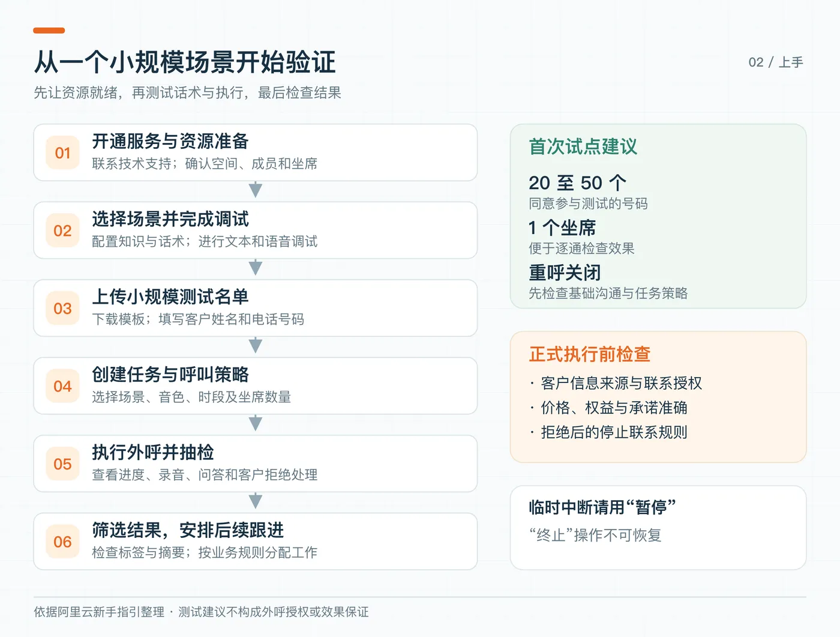The height and width of the screenshot is (637, 840).
Task: Select the 04 step number badge
Action: coord(62,386)
